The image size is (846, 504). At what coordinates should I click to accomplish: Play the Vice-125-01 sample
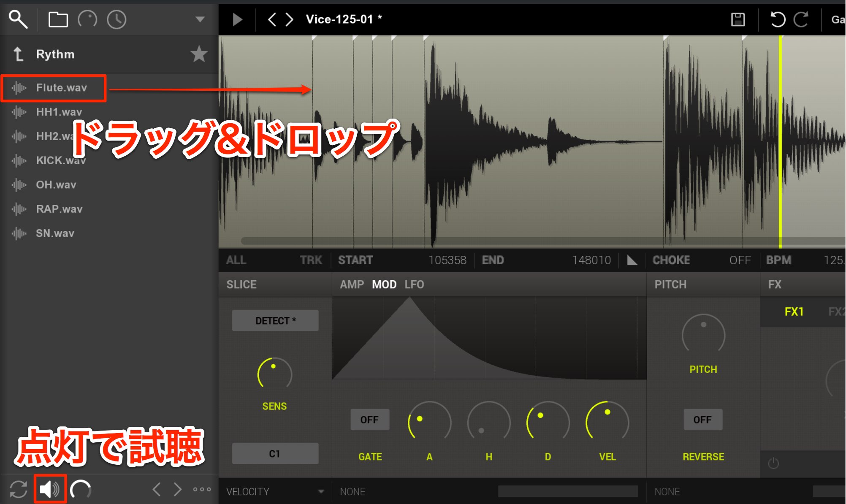pos(238,19)
